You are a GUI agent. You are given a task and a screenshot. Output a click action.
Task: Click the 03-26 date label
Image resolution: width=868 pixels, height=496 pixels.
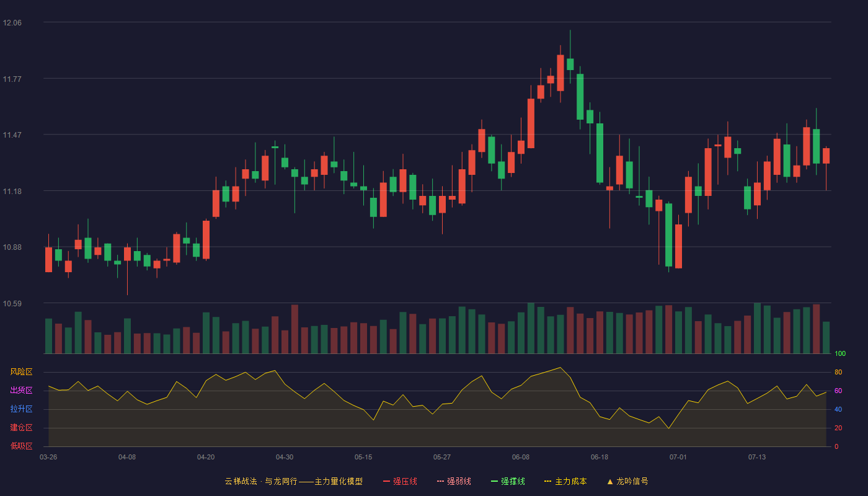48,457
